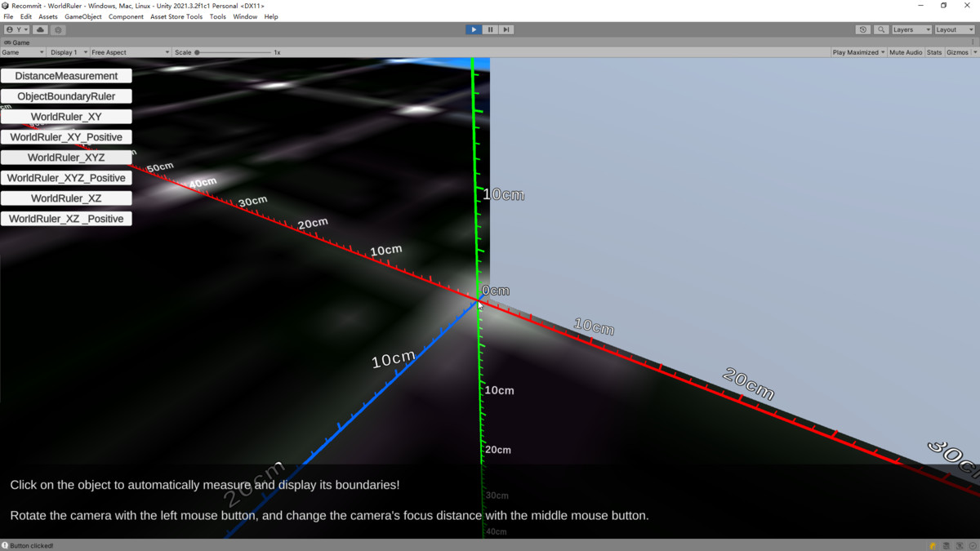Open the Display 1 dropdown
Image resolution: width=980 pixels, height=551 pixels.
tap(68, 52)
